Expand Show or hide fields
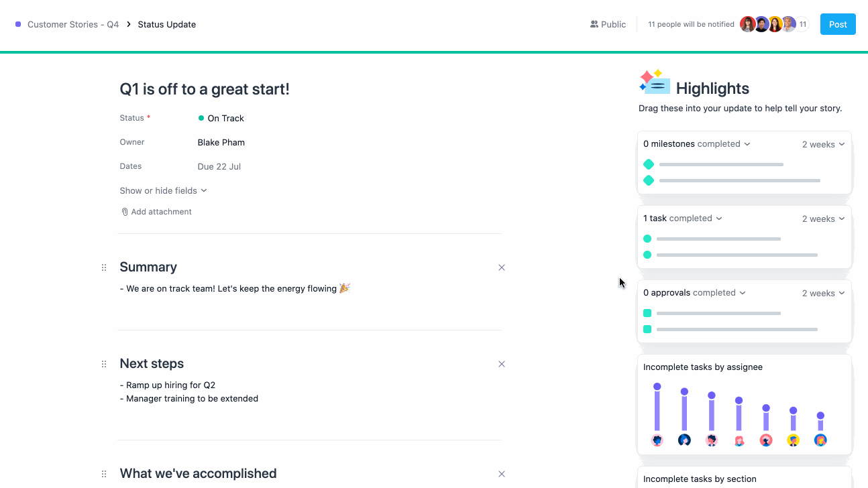This screenshot has width=868, height=488. pyautogui.click(x=163, y=191)
